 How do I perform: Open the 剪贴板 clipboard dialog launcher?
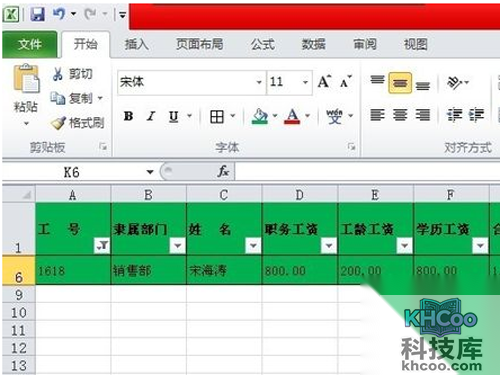[104, 146]
